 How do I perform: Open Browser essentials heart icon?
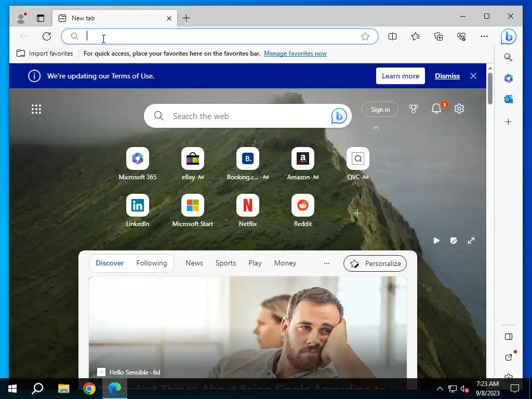[461, 36]
